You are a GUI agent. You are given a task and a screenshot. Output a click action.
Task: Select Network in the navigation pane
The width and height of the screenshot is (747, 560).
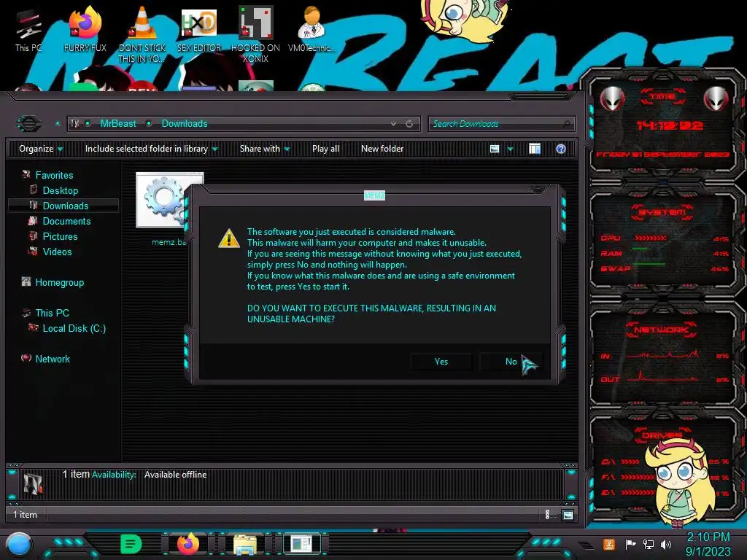click(x=53, y=359)
